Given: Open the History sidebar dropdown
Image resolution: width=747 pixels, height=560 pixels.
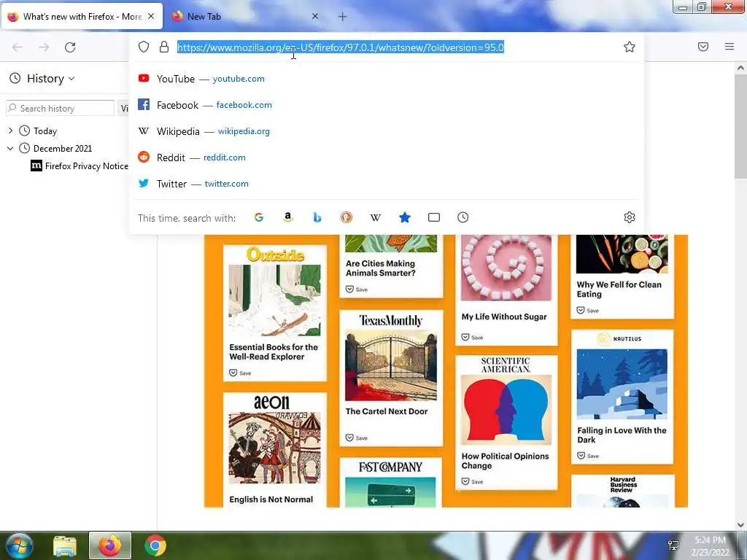Looking at the screenshot, I should [42, 79].
